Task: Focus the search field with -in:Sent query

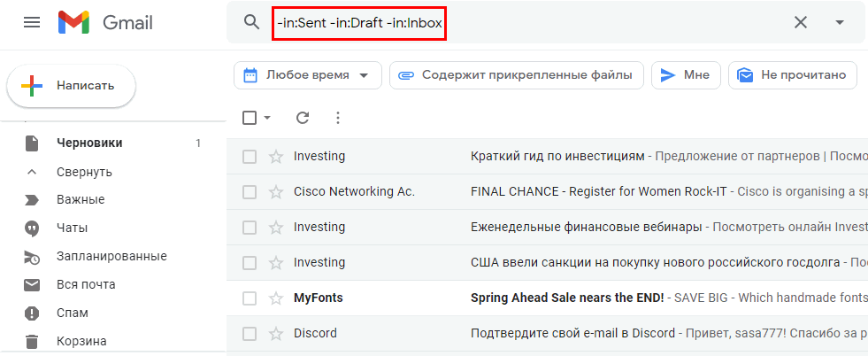Action: pyautogui.click(x=359, y=23)
